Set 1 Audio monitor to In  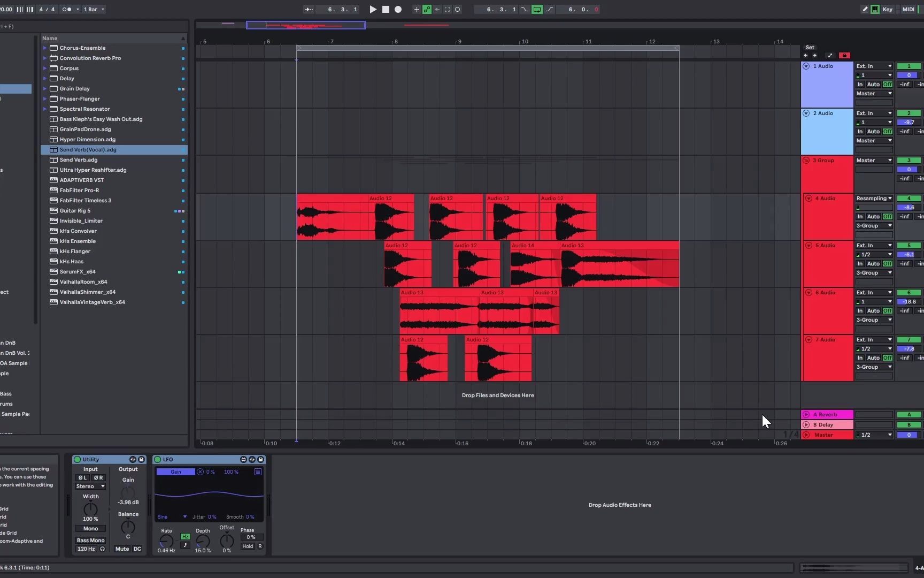click(x=860, y=84)
